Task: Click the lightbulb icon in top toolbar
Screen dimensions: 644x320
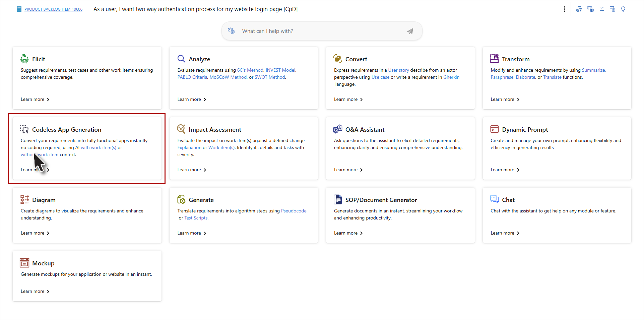Action: [623, 9]
